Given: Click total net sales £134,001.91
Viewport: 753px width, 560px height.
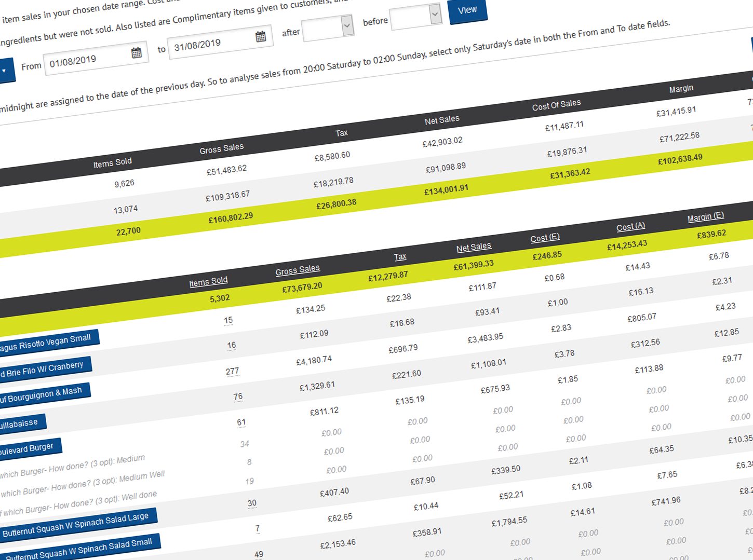Looking at the screenshot, I should [x=446, y=189].
